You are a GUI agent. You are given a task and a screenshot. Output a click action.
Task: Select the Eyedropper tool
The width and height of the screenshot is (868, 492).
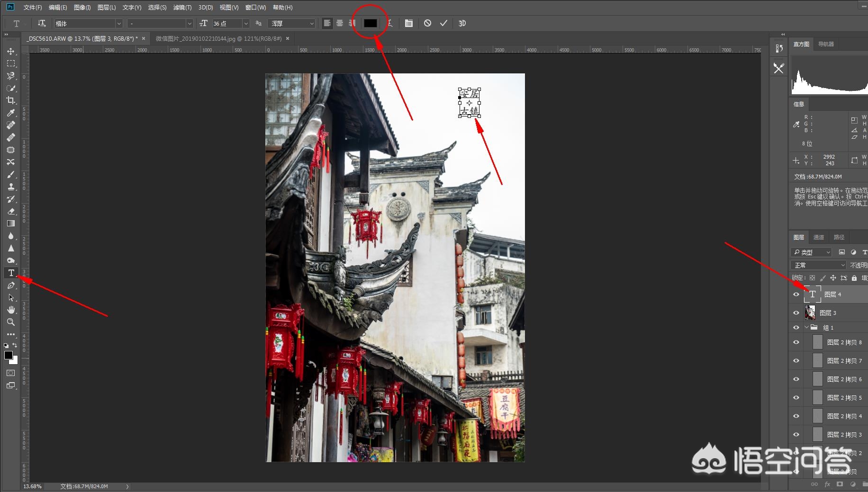tap(11, 113)
